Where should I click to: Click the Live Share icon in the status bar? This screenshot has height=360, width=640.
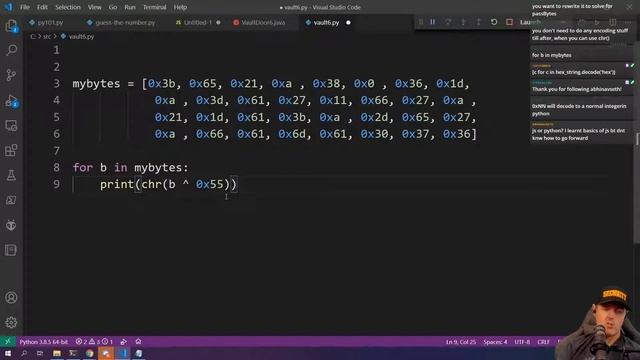(124, 342)
